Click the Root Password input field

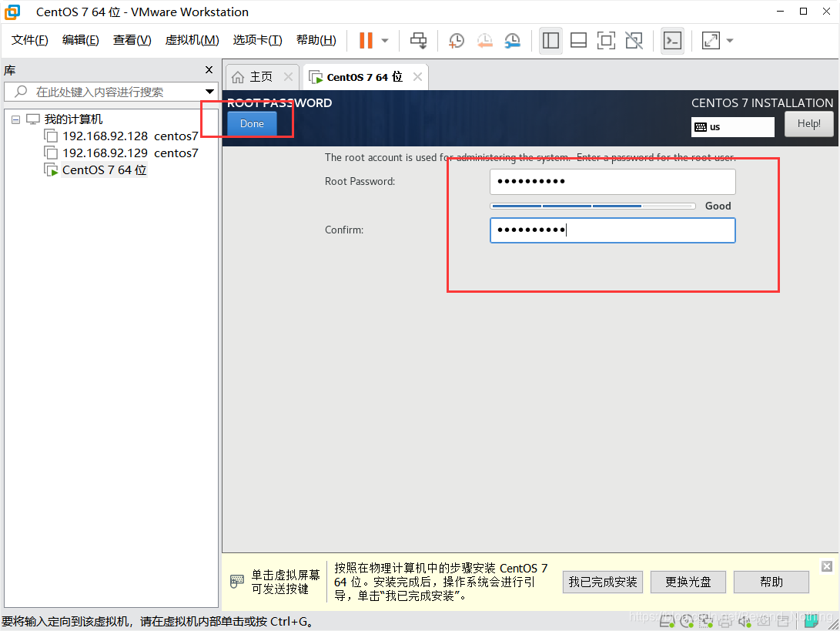[x=612, y=182]
